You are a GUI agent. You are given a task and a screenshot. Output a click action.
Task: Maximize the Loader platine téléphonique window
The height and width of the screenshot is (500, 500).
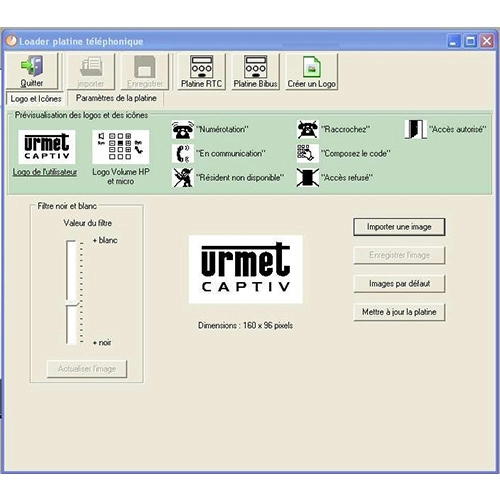pos(470,41)
